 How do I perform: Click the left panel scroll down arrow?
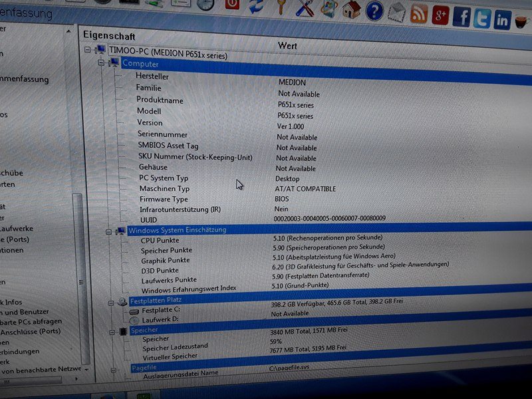[86, 369]
